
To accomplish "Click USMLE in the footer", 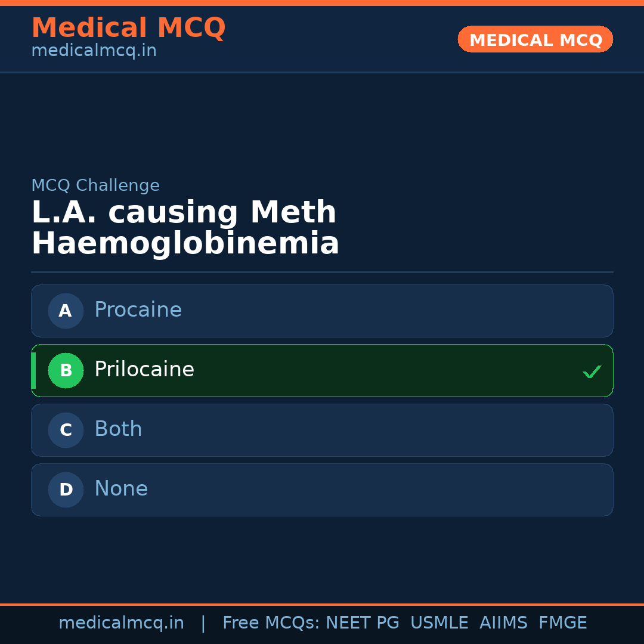I will (x=439, y=623).
